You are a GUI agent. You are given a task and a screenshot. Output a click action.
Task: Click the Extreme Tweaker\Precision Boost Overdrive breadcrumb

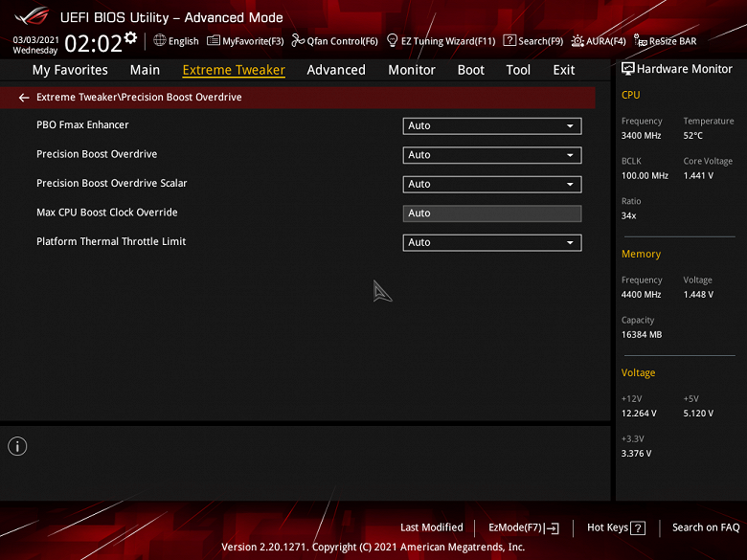tap(139, 97)
